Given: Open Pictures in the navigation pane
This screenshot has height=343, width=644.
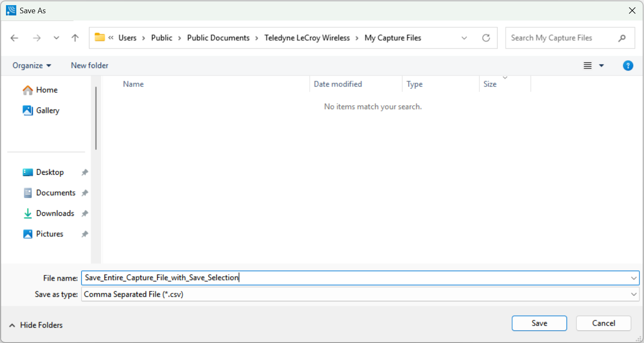Looking at the screenshot, I should pos(43,234).
